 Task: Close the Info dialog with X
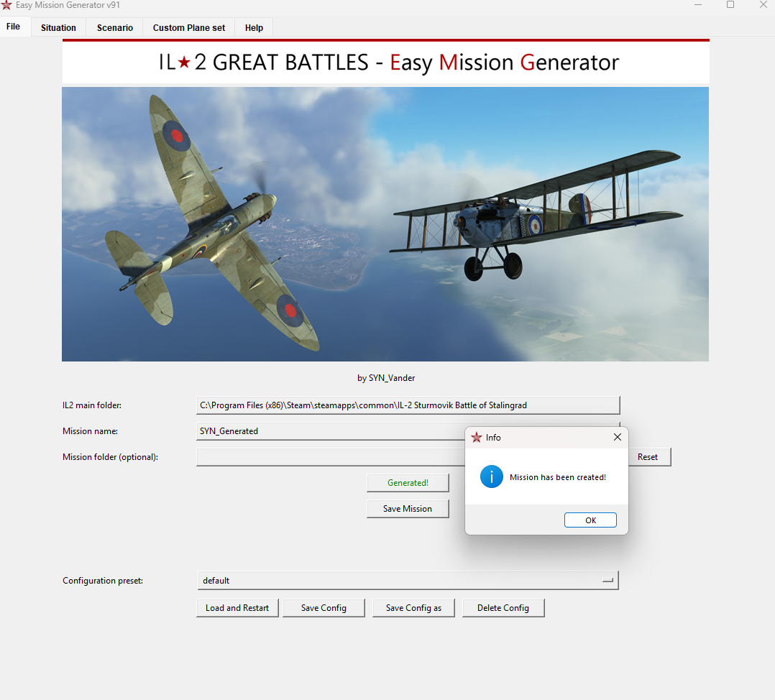618,437
